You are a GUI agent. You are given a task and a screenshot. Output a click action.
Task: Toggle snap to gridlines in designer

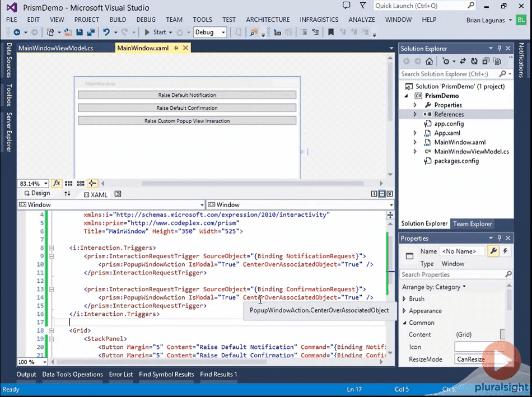(81, 183)
